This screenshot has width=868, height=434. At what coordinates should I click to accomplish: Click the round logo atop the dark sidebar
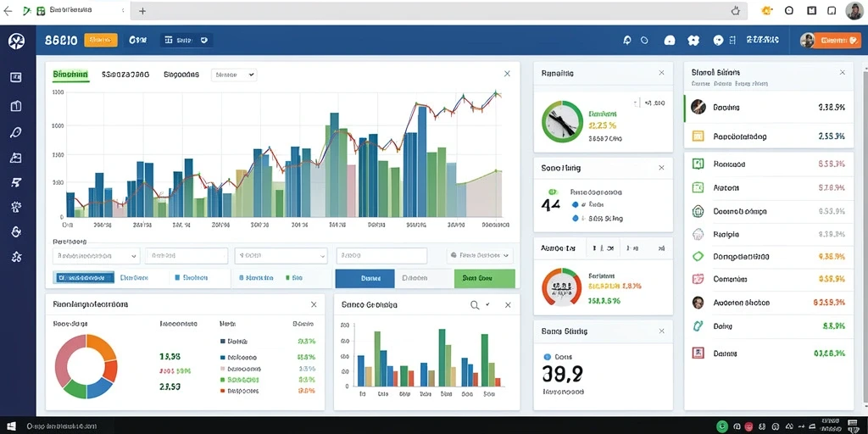click(x=17, y=41)
